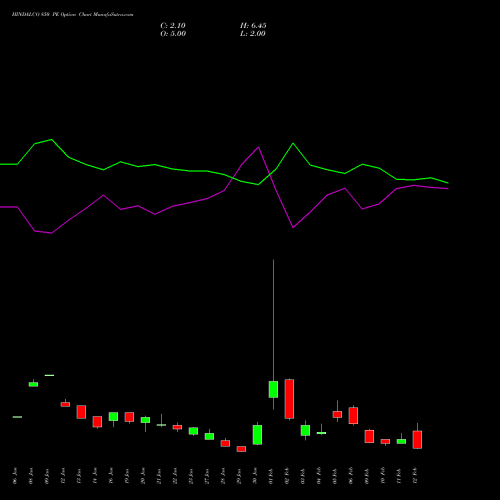Select the large red candle above 02 Feb
This screenshot has width=500, height=500.
point(289,399)
